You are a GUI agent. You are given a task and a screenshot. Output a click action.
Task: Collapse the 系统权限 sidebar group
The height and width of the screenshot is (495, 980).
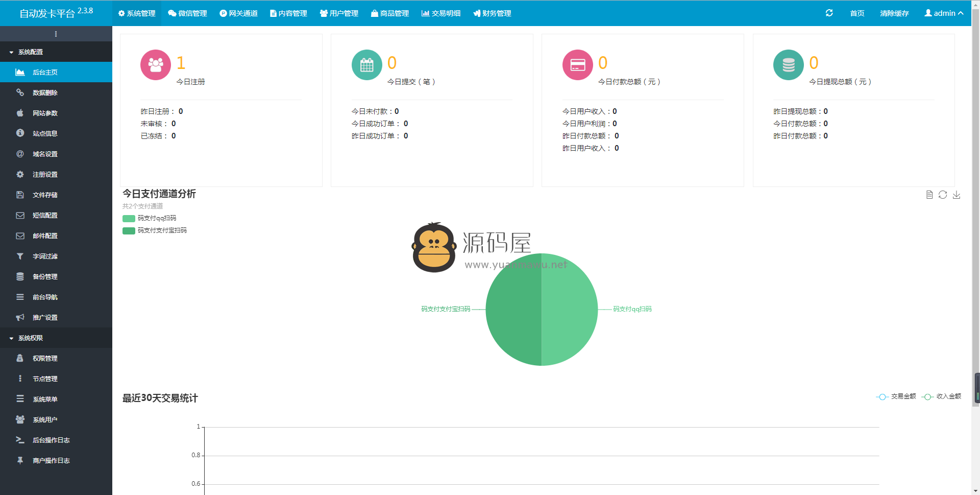(56, 338)
